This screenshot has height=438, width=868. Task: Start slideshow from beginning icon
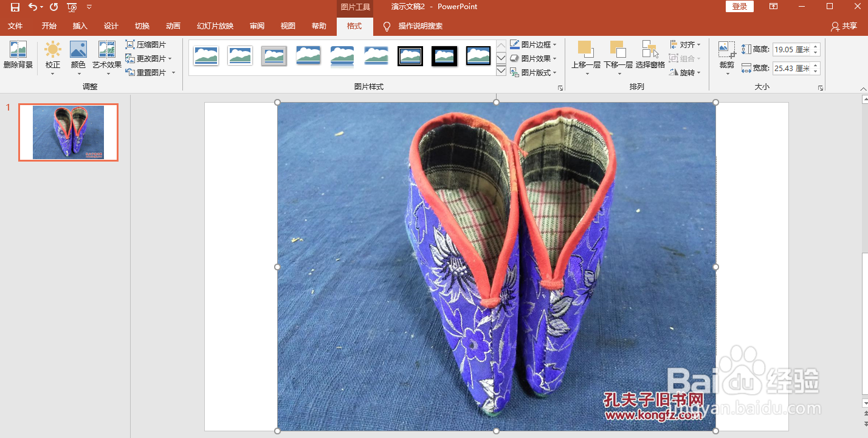72,7
